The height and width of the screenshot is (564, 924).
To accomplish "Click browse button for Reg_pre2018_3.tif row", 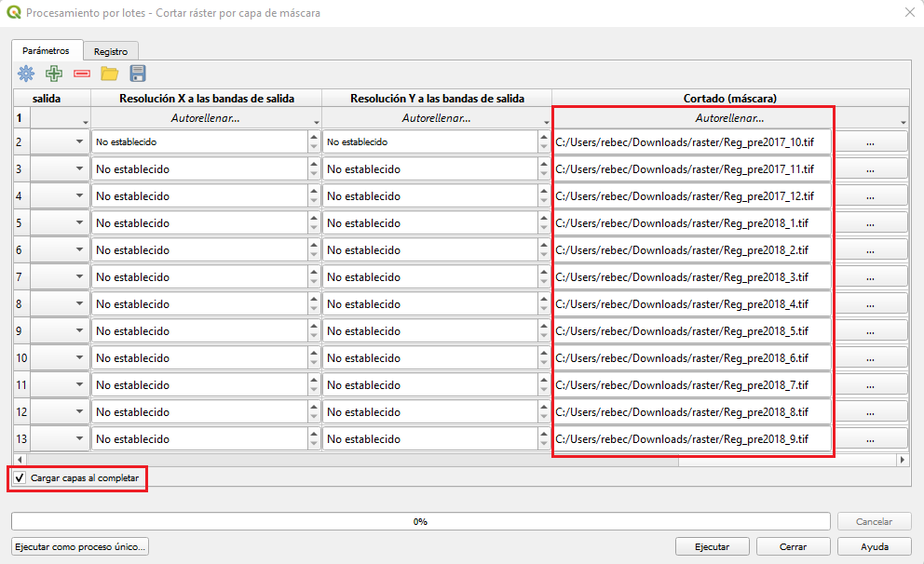I will click(869, 277).
